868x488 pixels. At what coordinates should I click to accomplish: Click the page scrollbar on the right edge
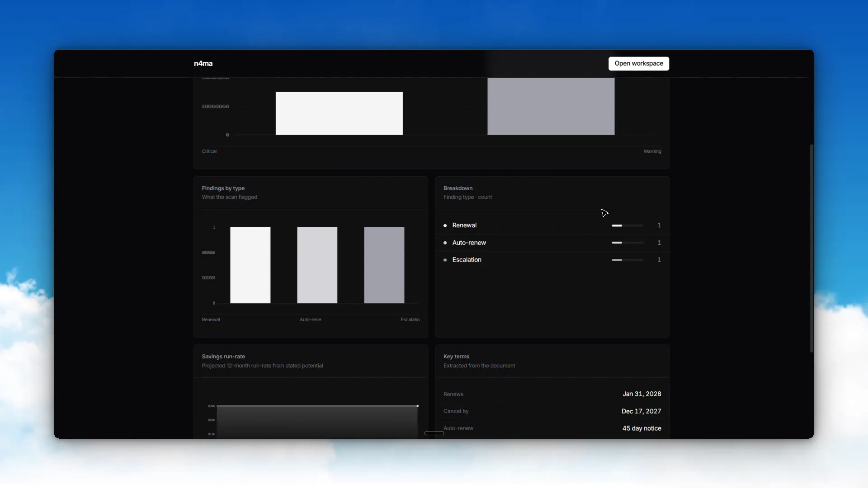[811, 248]
